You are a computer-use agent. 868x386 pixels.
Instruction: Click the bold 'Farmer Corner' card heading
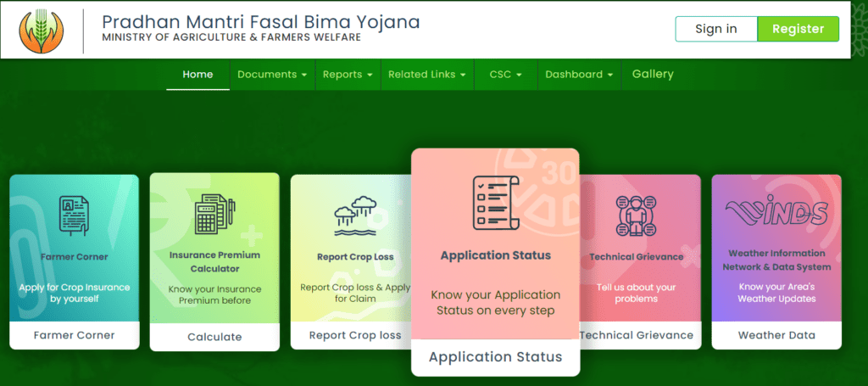tap(75, 257)
